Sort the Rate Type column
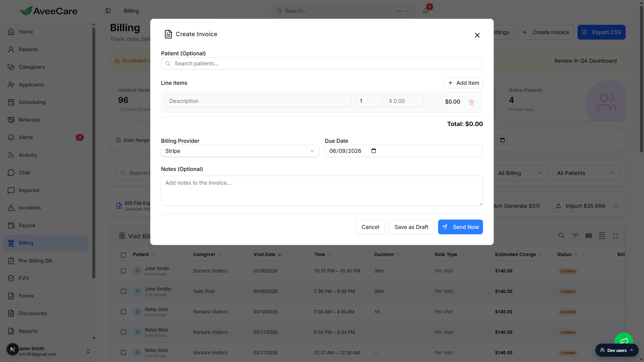644x362 pixels. [462, 255]
